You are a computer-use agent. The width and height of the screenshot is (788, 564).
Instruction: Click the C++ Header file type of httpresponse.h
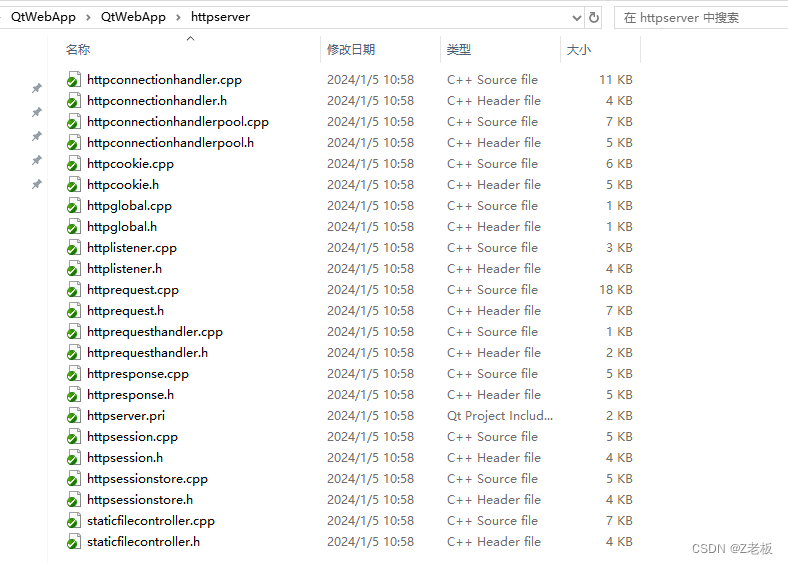(494, 395)
